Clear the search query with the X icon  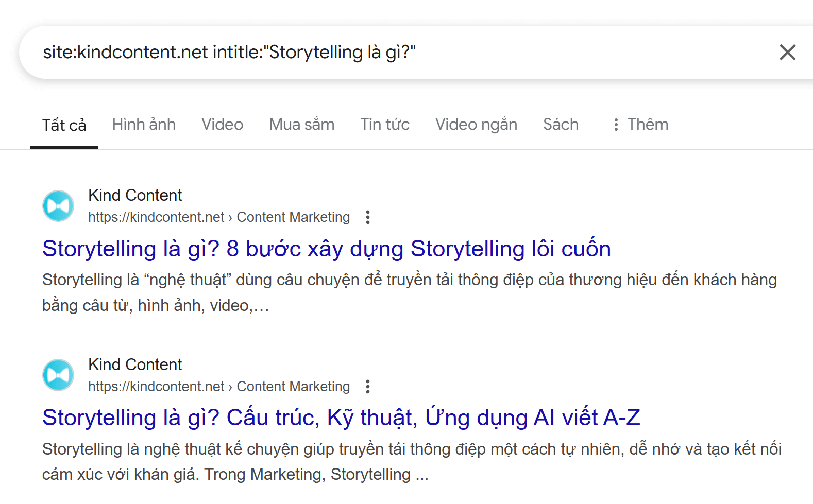click(787, 53)
